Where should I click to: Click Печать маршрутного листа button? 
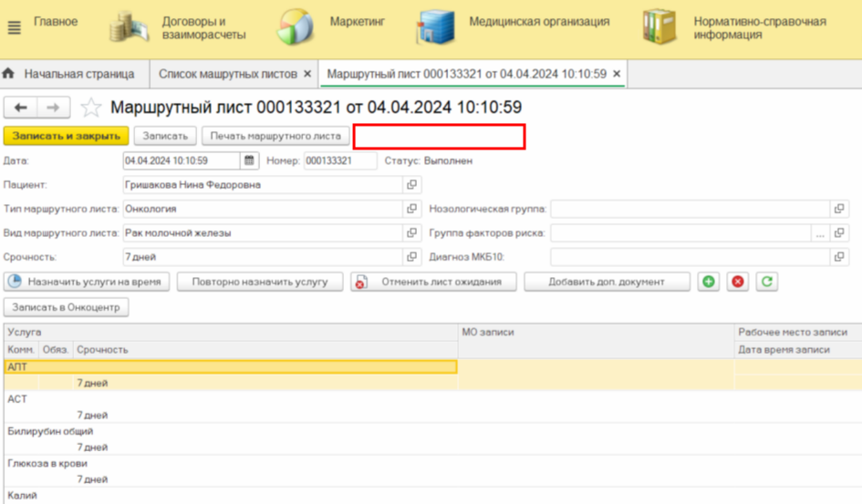tap(275, 136)
